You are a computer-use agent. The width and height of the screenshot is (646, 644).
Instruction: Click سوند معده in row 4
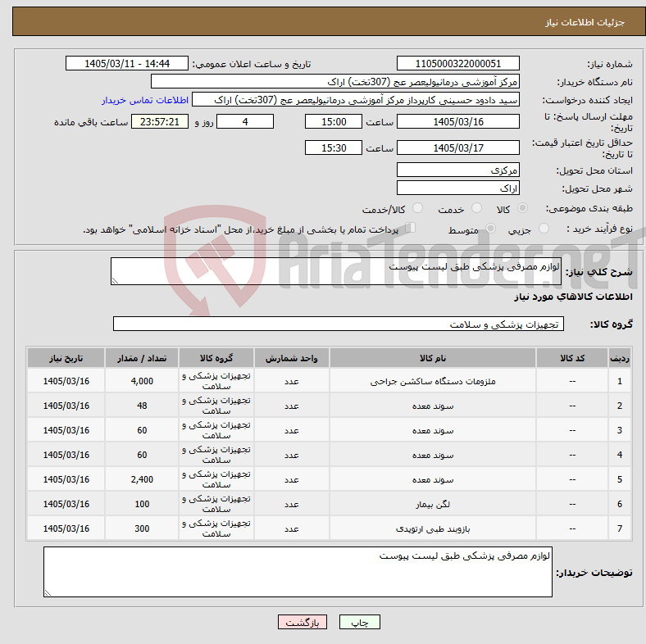433,455
